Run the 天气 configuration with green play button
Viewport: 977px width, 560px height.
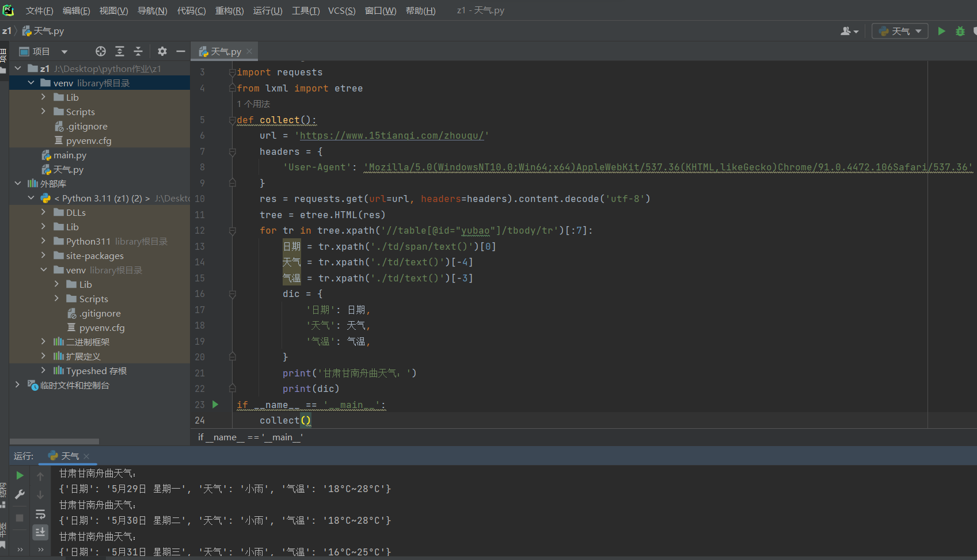pyautogui.click(x=941, y=31)
